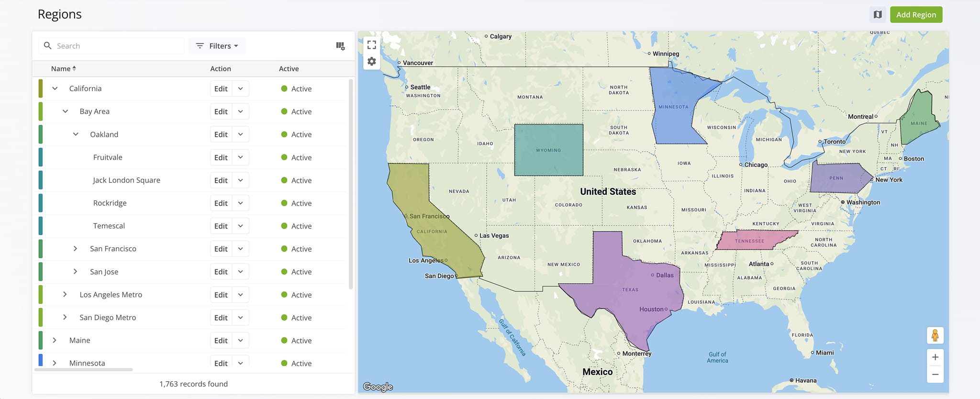980x399 pixels.
Task: Expand the San Jose row
Action: click(75, 272)
